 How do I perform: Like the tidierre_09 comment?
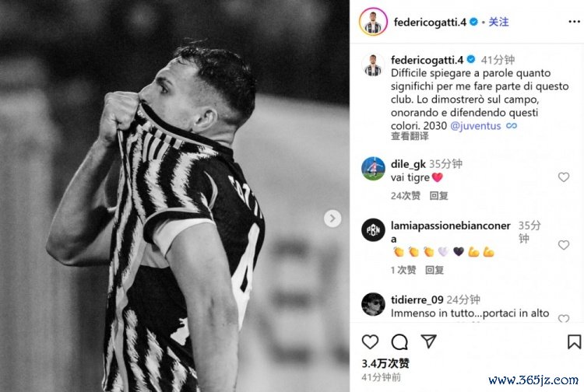(564, 318)
